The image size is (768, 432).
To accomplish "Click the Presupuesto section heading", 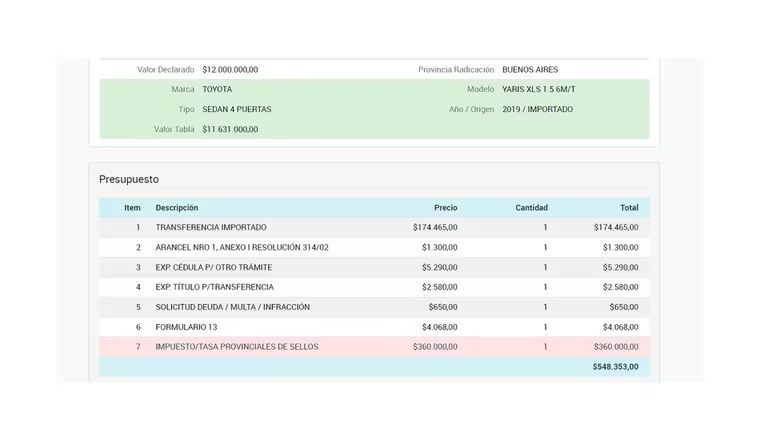I will [129, 179].
